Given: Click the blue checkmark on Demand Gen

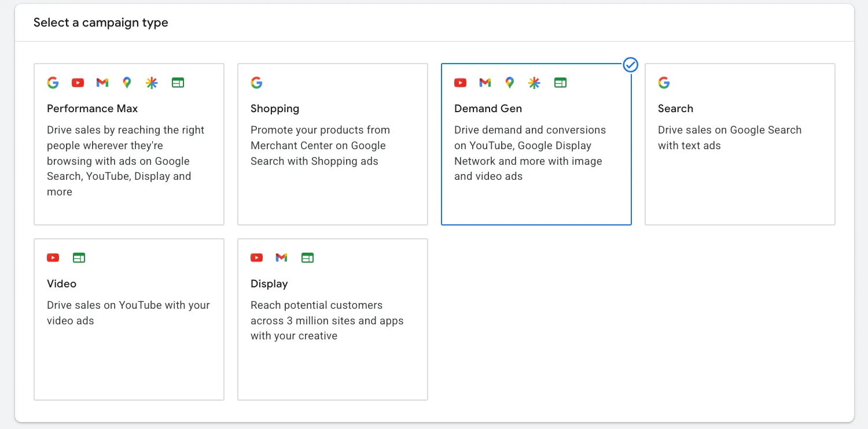Looking at the screenshot, I should pyautogui.click(x=631, y=65).
